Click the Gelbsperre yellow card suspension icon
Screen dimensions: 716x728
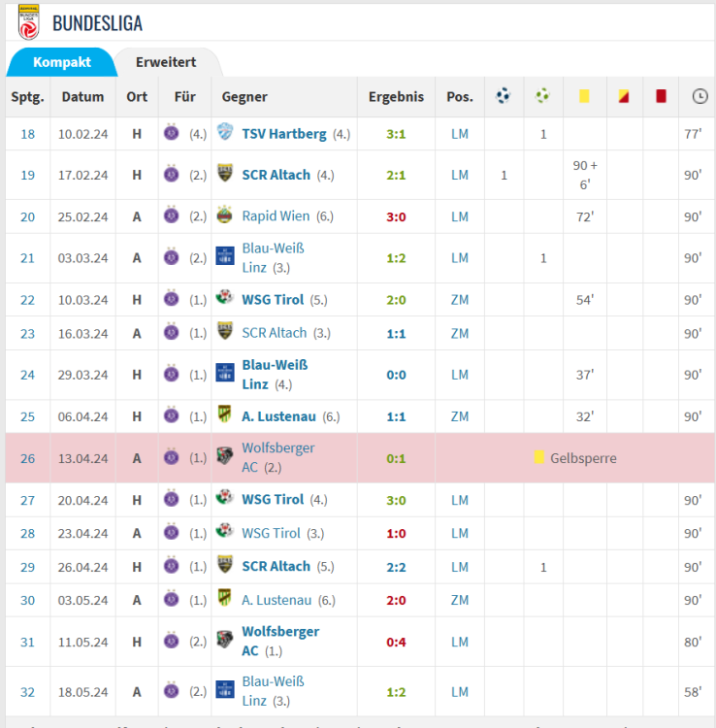coord(538,457)
